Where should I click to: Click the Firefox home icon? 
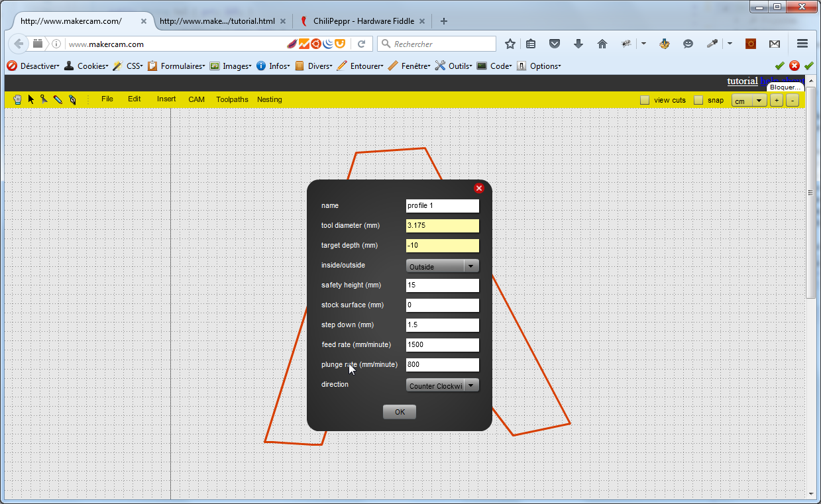602,44
